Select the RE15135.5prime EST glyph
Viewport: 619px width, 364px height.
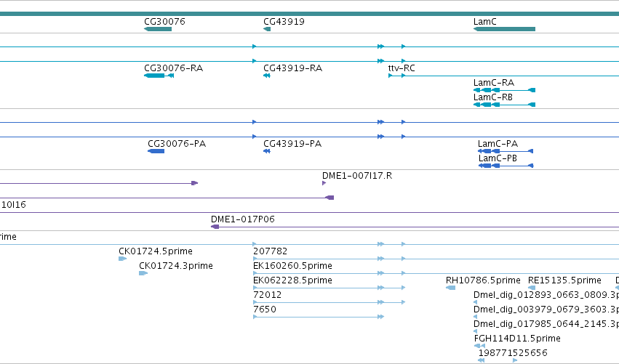click(532, 288)
